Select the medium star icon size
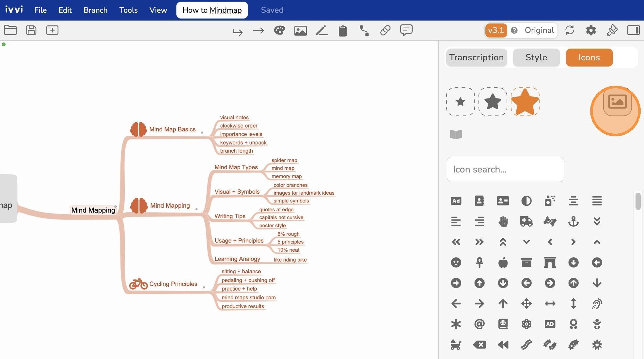Screen dimensions: 644x359 [493, 102]
